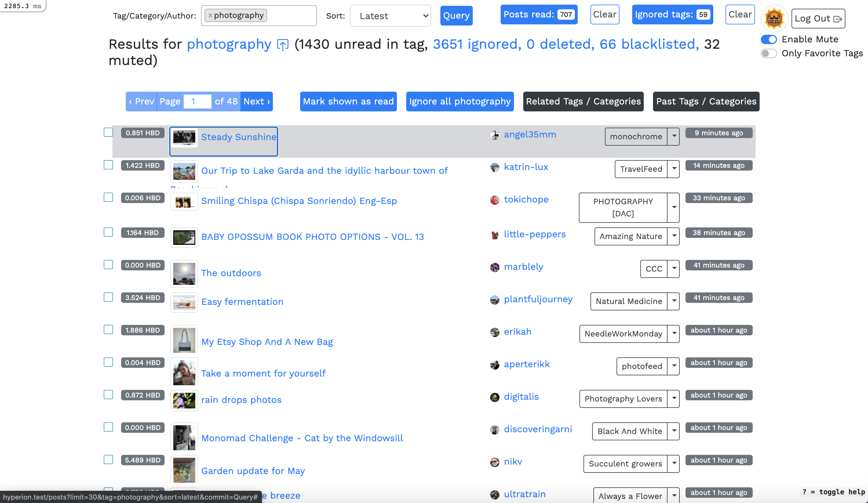Click erikah's profile avatar
This screenshot has height=503, width=868.
coord(495,332)
